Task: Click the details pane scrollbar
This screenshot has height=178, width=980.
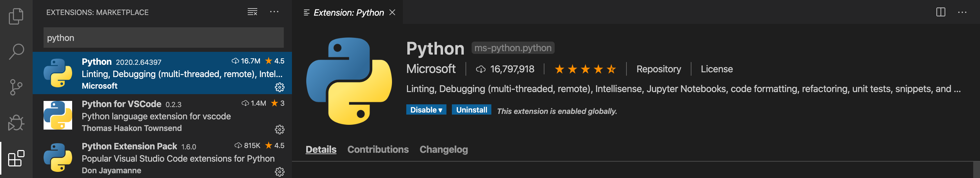Action: 976,169
